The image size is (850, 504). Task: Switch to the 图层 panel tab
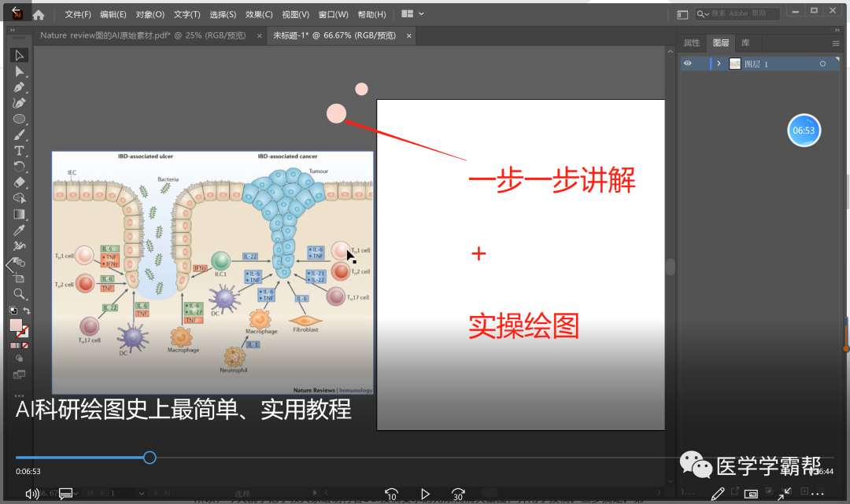click(x=721, y=42)
